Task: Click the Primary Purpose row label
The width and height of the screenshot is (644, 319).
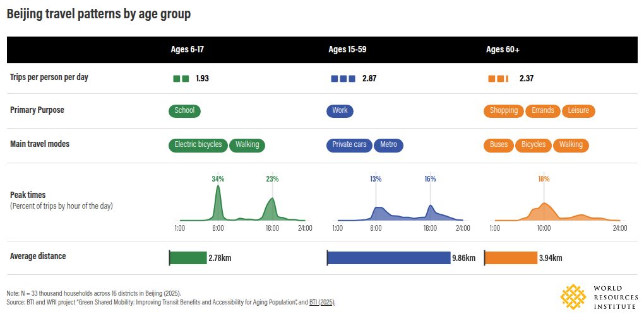Action: pyautogui.click(x=37, y=110)
